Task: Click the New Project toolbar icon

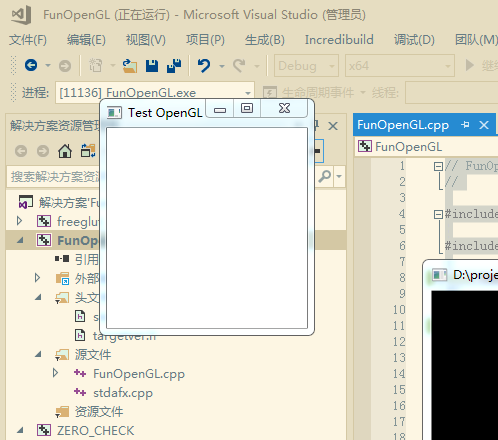Action: click(96, 65)
